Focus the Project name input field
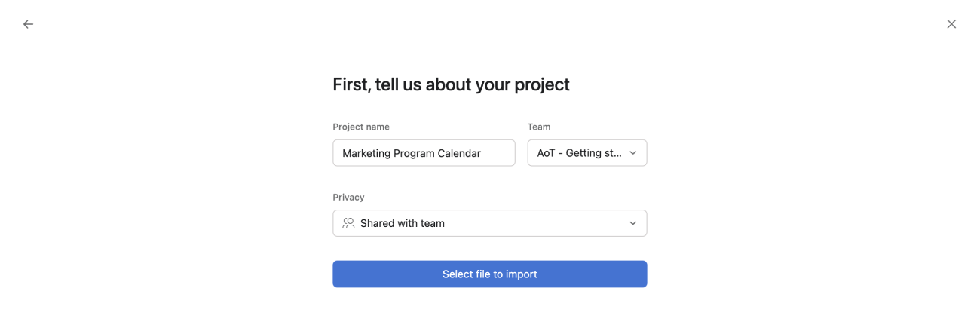Image resolution: width=980 pixels, height=334 pixels. (424, 153)
